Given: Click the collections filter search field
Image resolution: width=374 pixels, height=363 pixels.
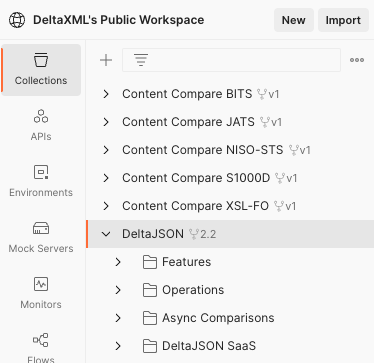Looking at the screenshot, I should tap(231, 60).
